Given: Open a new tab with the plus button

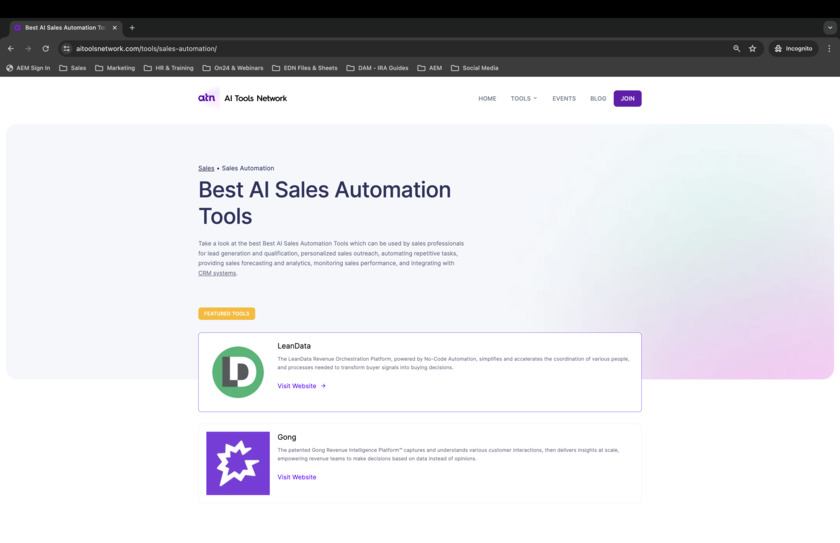Looking at the screenshot, I should point(132,28).
